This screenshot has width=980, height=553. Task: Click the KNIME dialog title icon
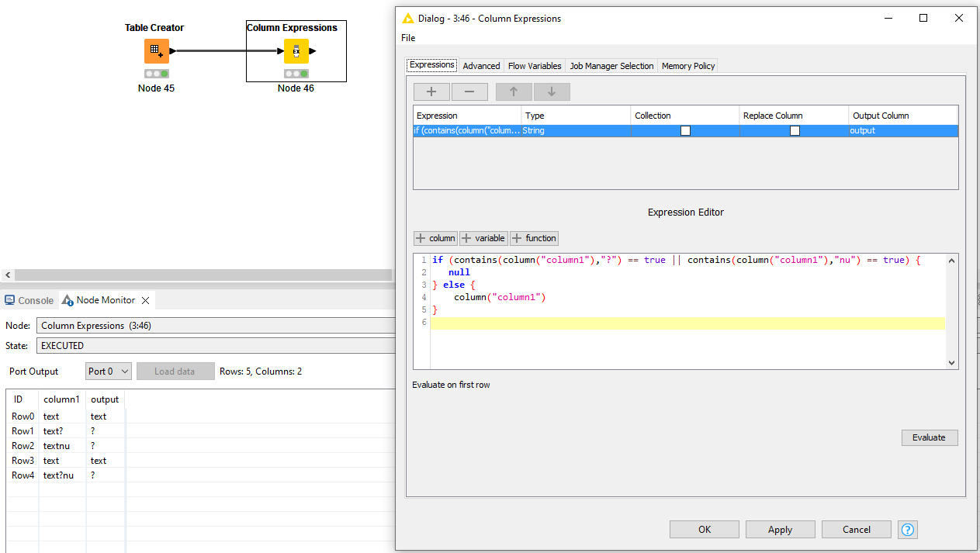(x=408, y=18)
